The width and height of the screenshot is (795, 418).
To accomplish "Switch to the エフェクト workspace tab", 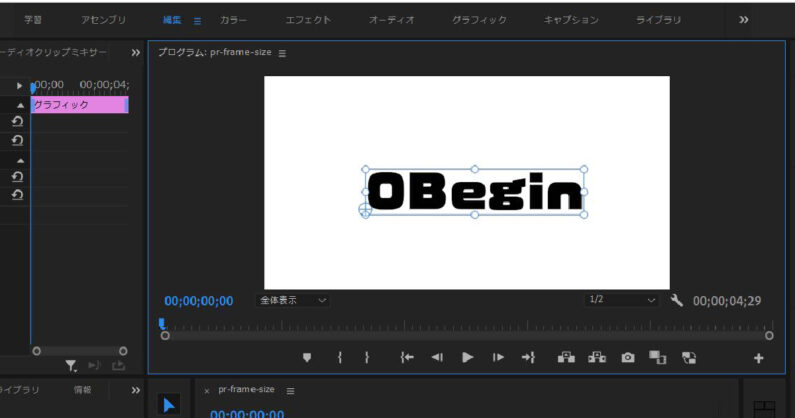I will pyautogui.click(x=308, y=20).
